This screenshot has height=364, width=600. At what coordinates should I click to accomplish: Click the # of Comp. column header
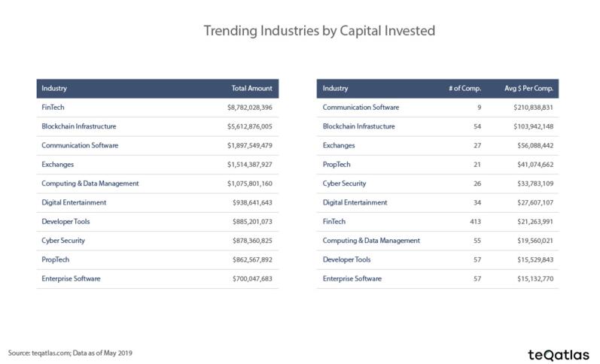pyautogui.click(x=464, y=88)
